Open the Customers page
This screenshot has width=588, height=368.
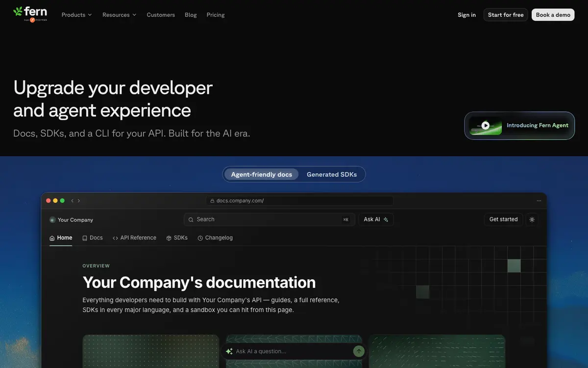pos(161,15)
